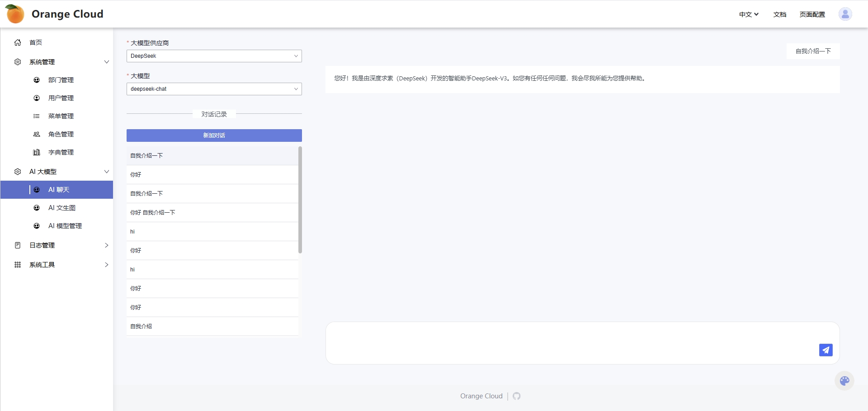This screenshot has height=411, width=868.
Task: Click the icon beside 部门管理
Action: pos(37,80)
